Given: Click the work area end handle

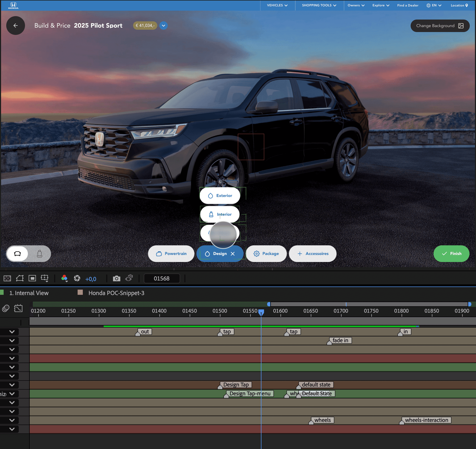Looking at the screenshot, I should coord(469,304).
